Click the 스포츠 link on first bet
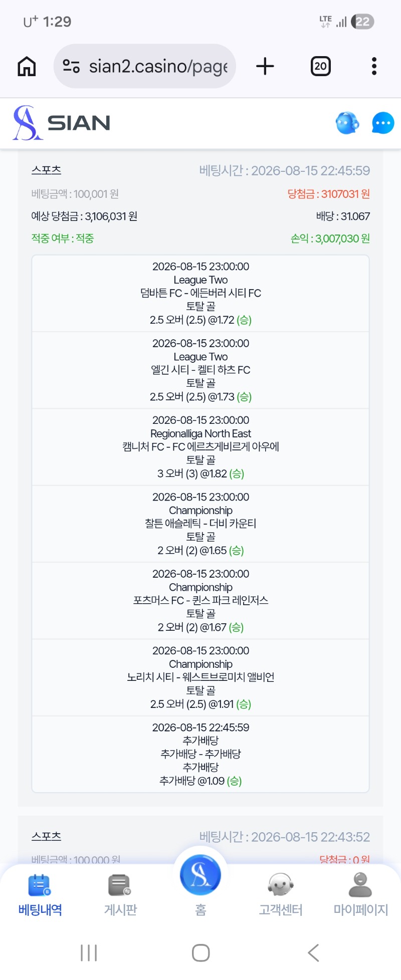Screen dimensions: 401x980 46,170
